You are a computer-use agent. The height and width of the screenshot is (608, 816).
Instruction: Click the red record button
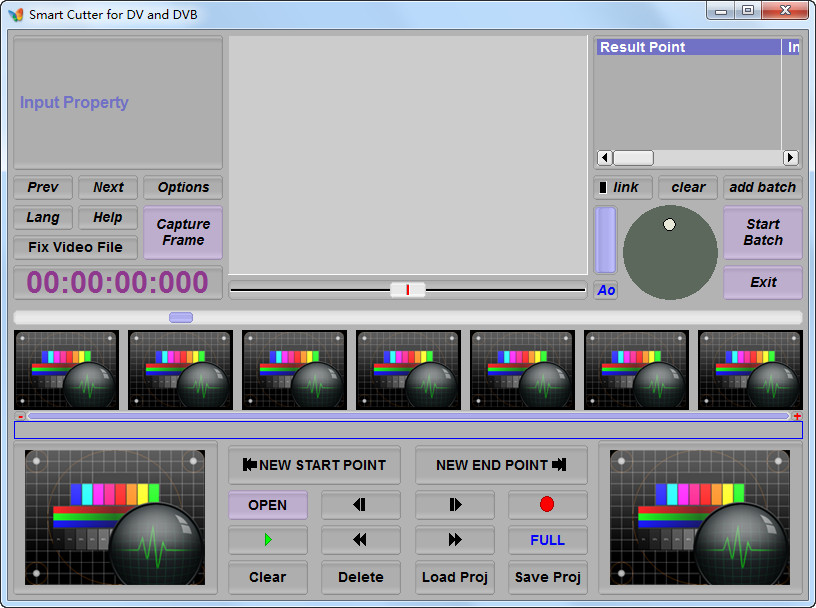tap(547, 505)
